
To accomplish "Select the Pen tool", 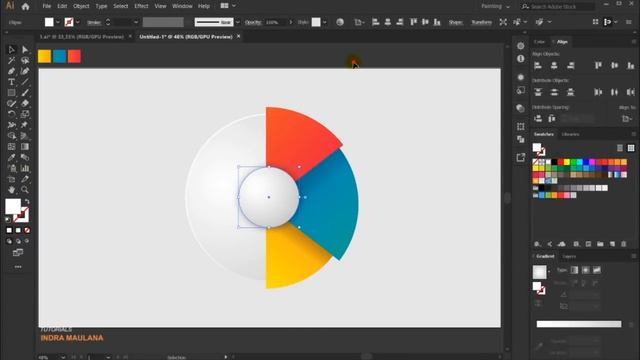I will pos(11,71).
